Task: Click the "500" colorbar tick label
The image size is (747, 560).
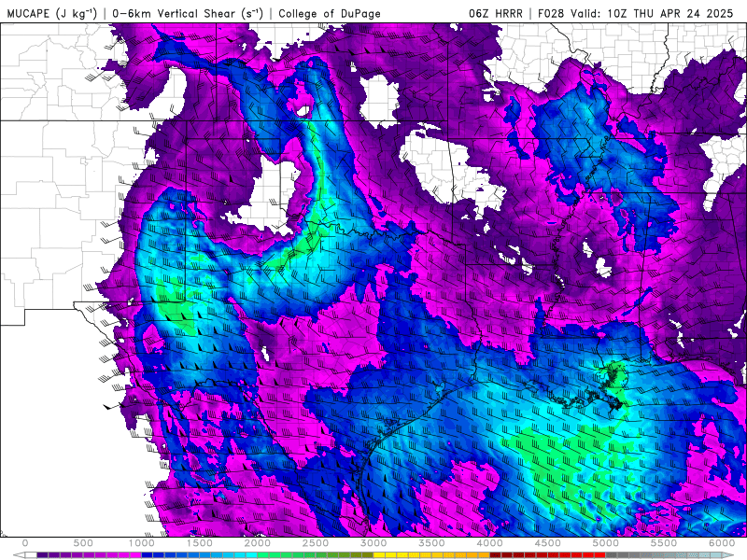Action: (x=83, y=543)
